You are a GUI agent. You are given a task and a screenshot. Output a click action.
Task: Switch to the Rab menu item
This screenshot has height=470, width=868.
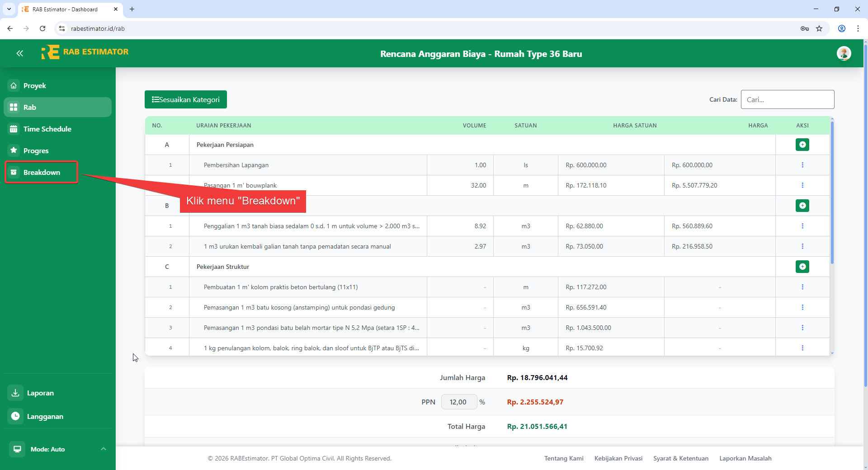(30, 107)
